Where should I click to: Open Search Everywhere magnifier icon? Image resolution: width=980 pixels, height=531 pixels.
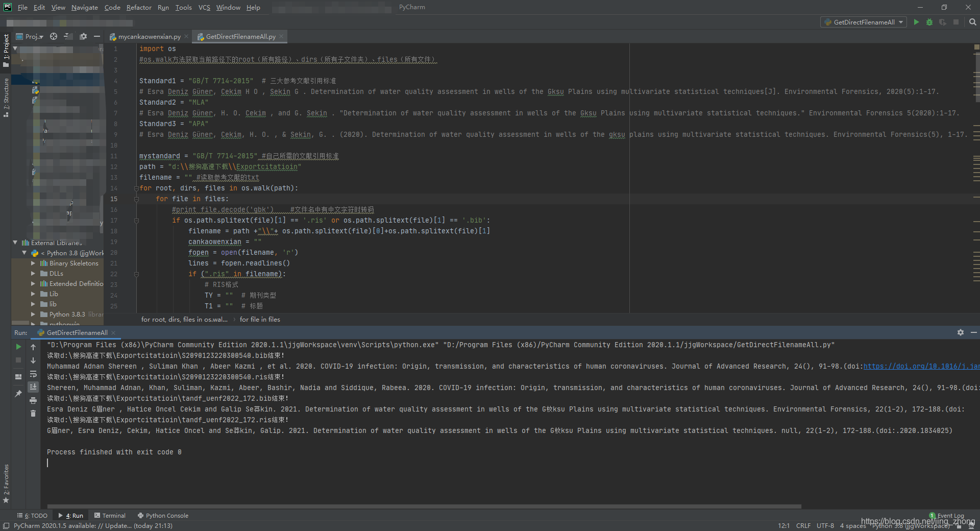pyautogui.click(x=972, y=22)
